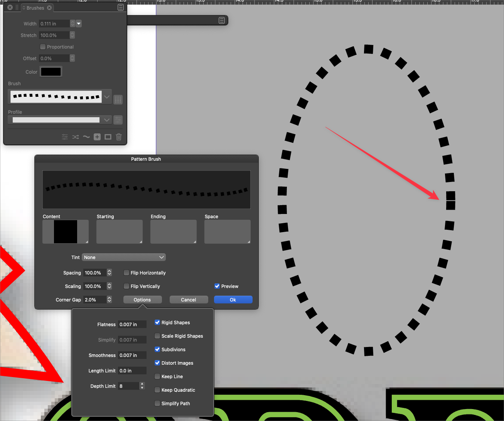Click the rectangle icon beside the trash
Screen dimensions: 504x421
click(108, 137)
